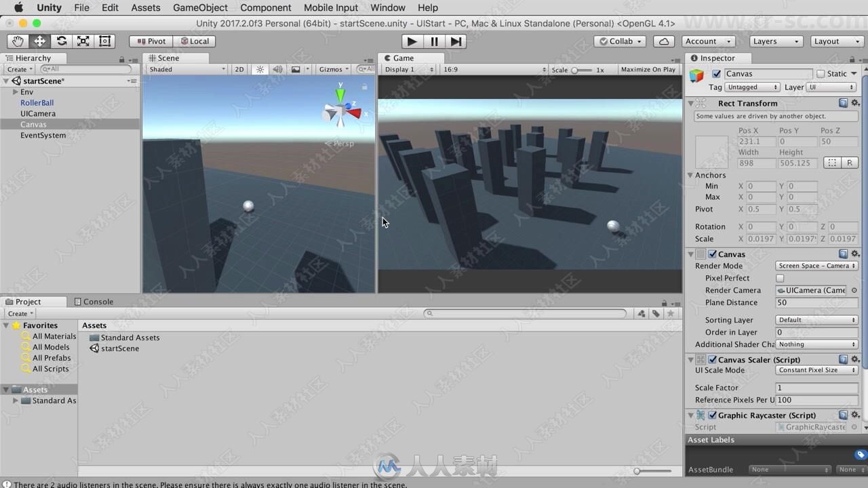
Task: Open Rect Transform gear settings
Action: click(x=855, y=103)
